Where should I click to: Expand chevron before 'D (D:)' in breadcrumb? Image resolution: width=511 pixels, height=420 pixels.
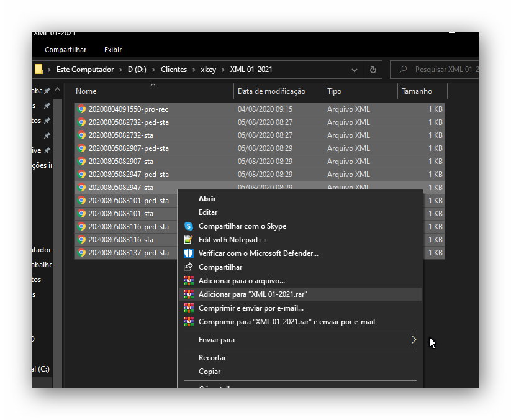121,70
